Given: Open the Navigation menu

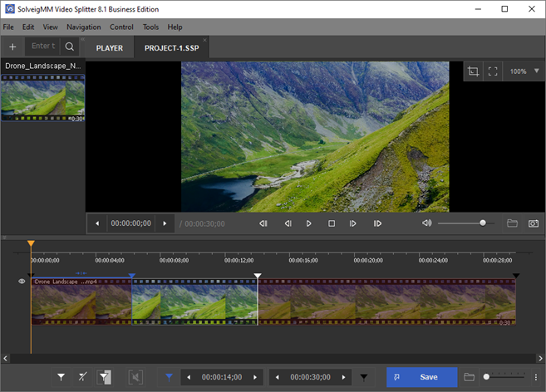Looking at the screenshot, I should coord(84,27).
